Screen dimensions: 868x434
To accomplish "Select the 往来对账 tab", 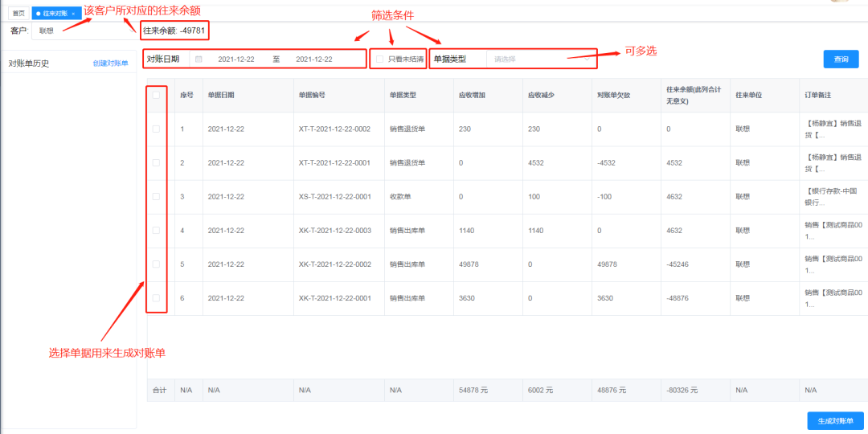I will 54,14.
